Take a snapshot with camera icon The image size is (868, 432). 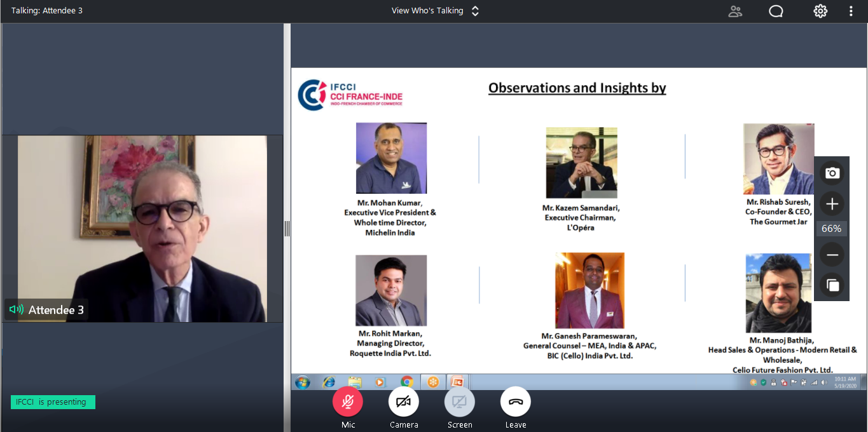click(x=832, y=173)
